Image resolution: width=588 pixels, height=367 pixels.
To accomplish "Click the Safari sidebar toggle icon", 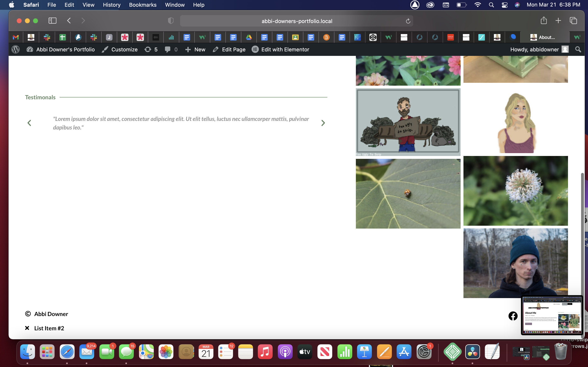I will click(52, 21).
